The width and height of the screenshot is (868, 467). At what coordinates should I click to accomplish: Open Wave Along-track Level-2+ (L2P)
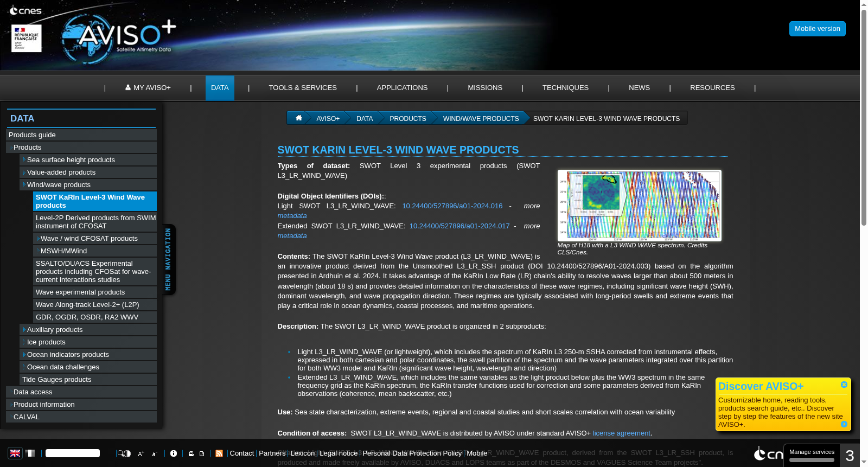tap(95, 305)
